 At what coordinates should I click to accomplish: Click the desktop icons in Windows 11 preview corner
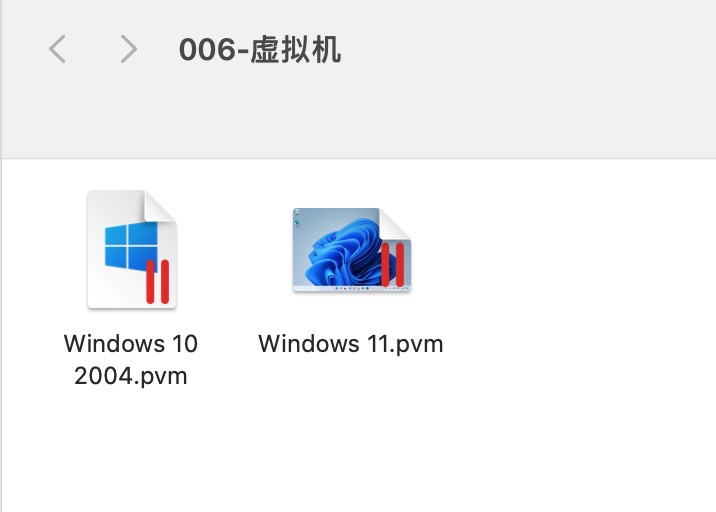pos(297,218)
